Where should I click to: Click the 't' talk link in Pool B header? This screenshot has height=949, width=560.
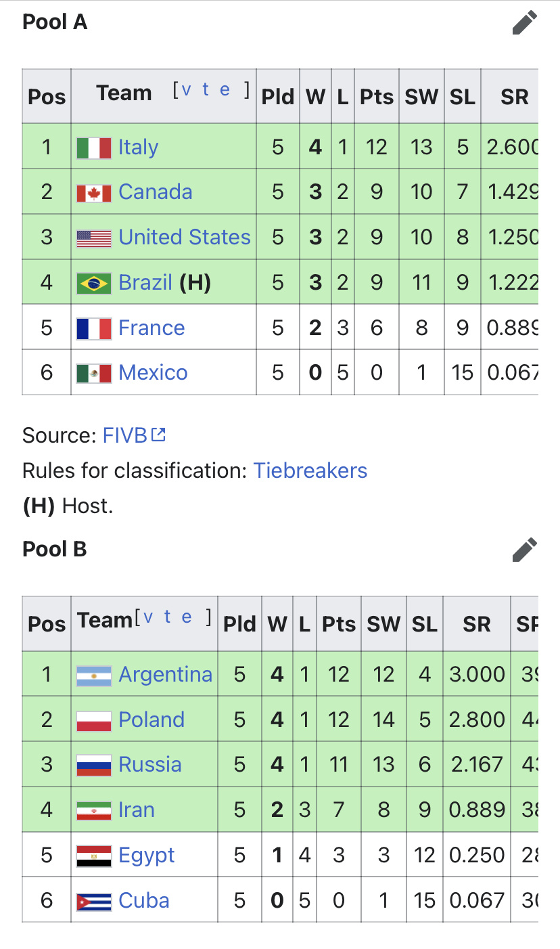(x=167, y=616)
